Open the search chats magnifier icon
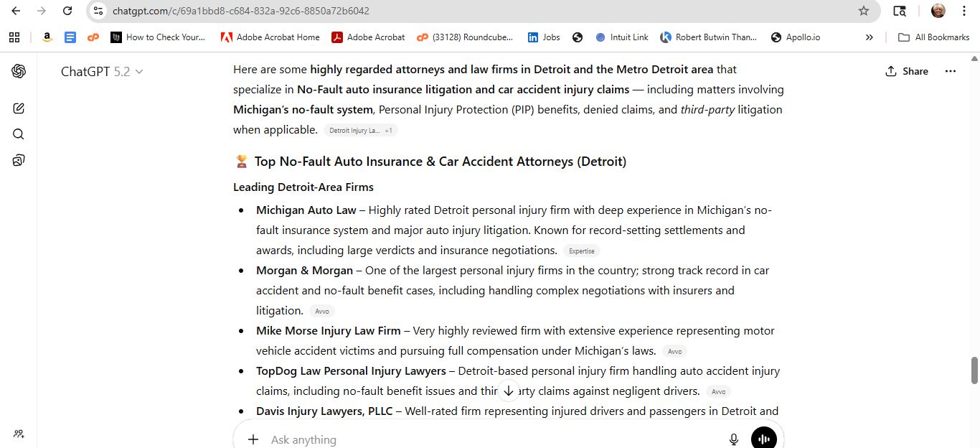This screenshot has height=448, width=980. point(19,134)
